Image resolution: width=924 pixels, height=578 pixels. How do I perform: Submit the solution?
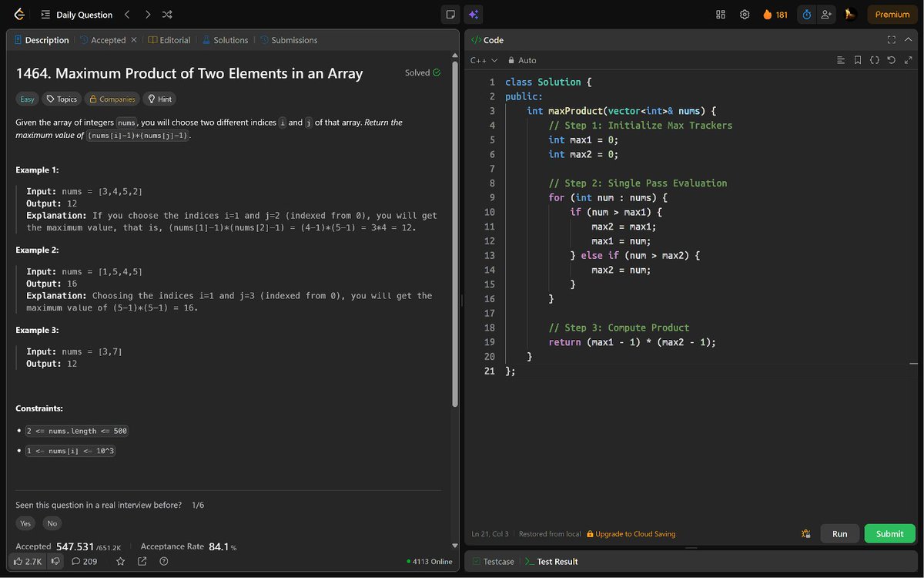point(889,533)
